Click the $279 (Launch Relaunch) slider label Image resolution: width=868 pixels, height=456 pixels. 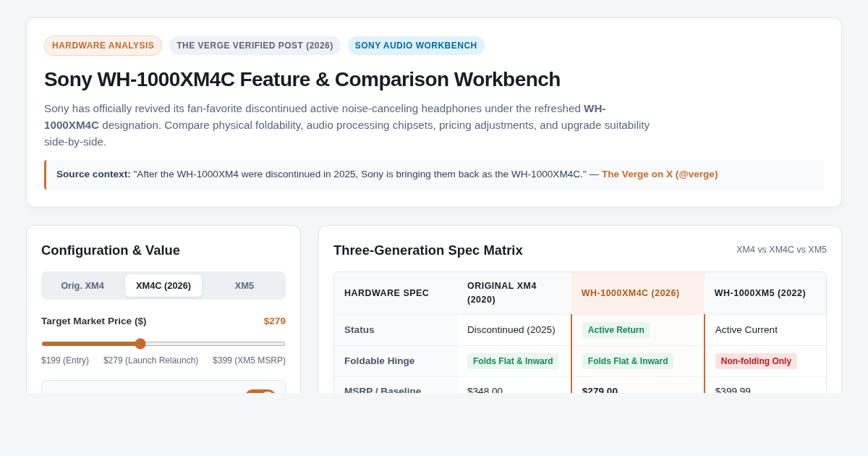[x=150, y=360]
